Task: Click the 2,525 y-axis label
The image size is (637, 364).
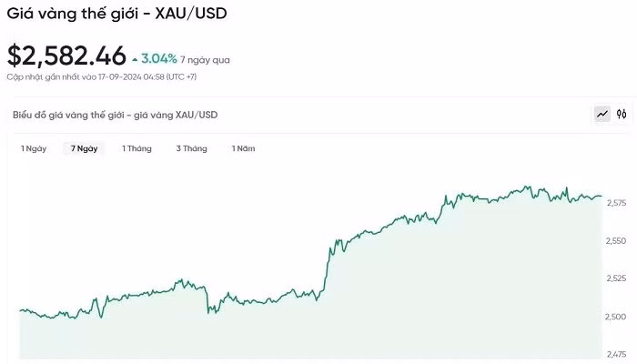Action: tap(616, 278)
